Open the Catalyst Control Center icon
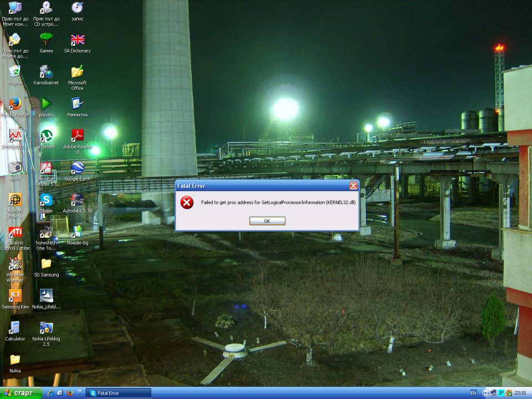This screenshot has width=532, height=399. pyautogui.click(x=16, y=238)
